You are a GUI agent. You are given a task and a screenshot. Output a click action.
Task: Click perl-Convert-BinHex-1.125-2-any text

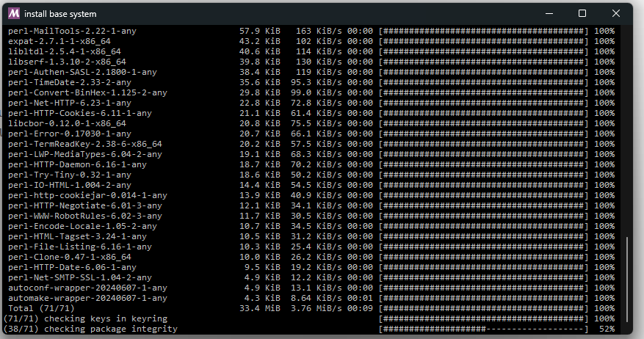pos(87,92)
